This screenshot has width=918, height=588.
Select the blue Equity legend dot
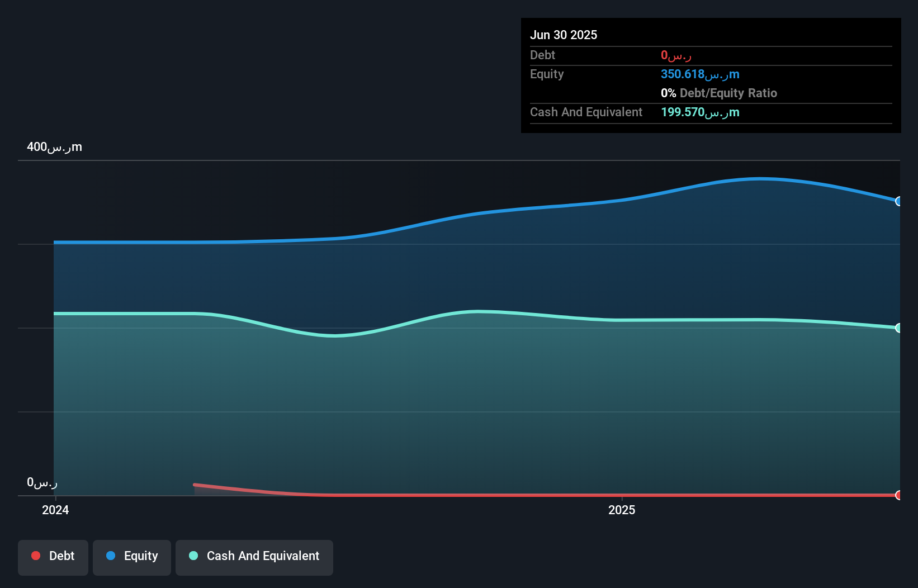click(111, 556)
